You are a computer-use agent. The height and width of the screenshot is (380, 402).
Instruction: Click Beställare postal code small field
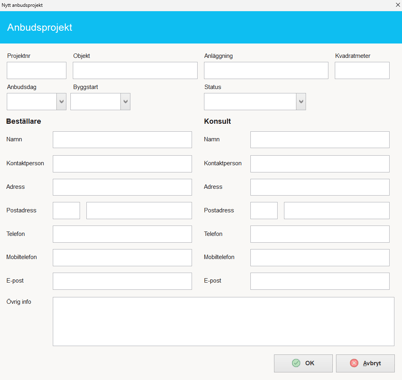point(66,210)
